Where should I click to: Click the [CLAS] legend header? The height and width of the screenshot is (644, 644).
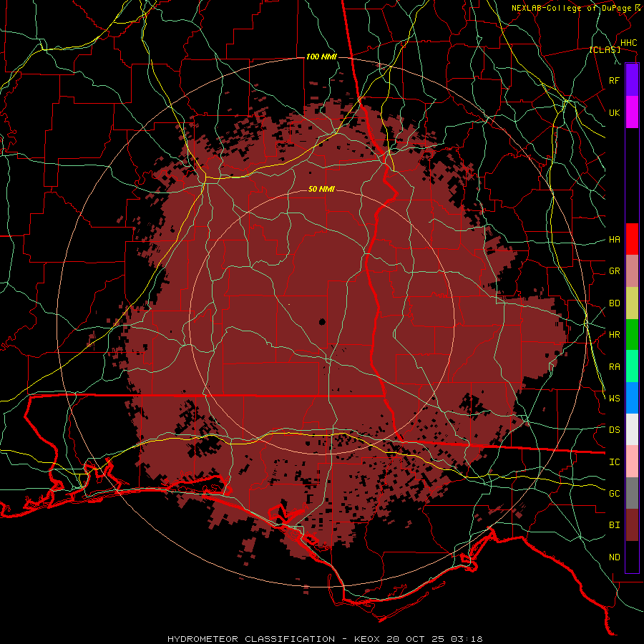605,49
